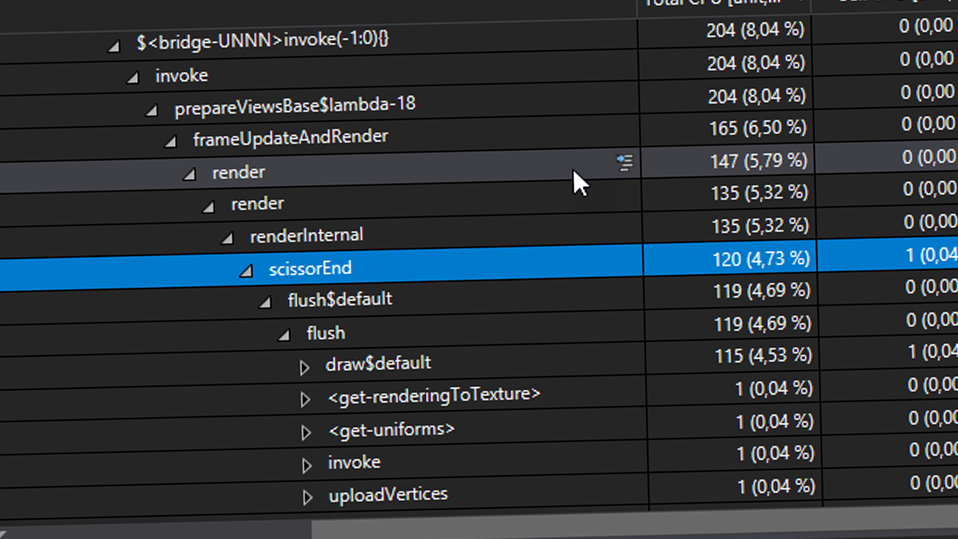Click the 115 (4,53 %) CPU value
The image size is (958, 539).
763,356
